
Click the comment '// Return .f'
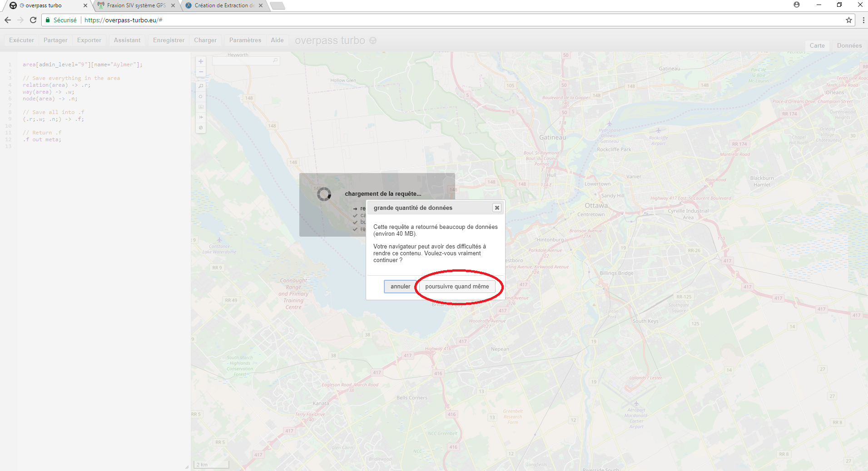point(42,133)
